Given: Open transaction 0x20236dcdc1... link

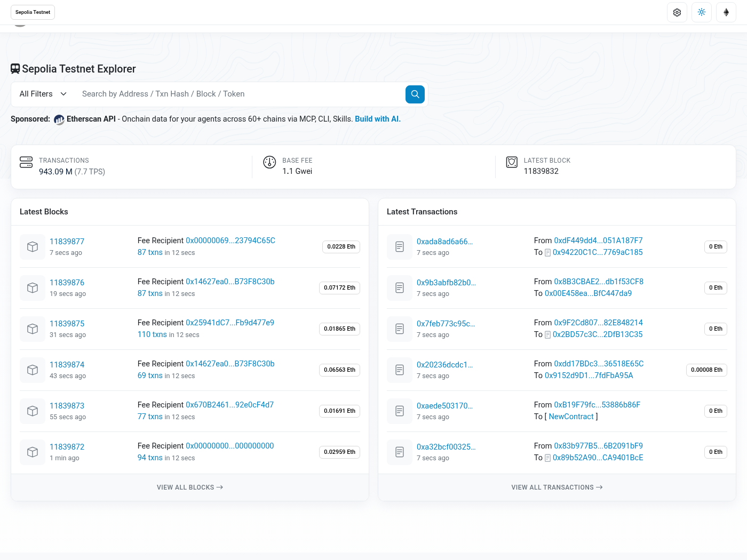Looking at the screenshot, I should (x=444, y=365).
